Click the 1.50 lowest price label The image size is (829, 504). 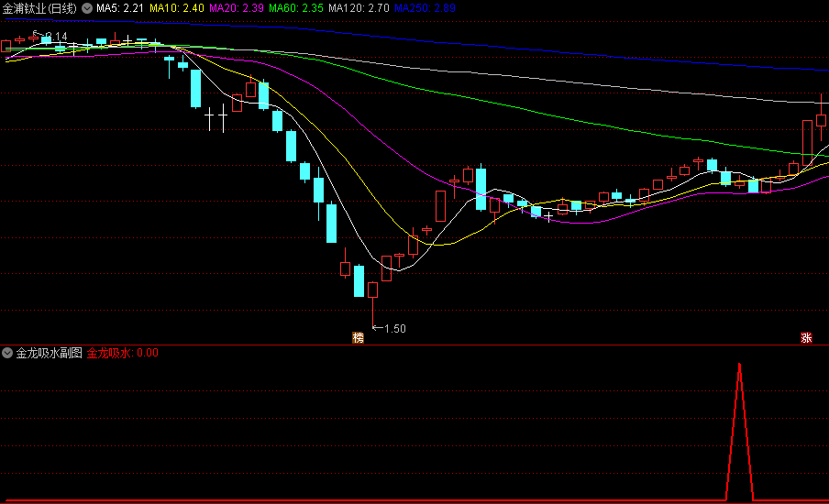point(394,329)
